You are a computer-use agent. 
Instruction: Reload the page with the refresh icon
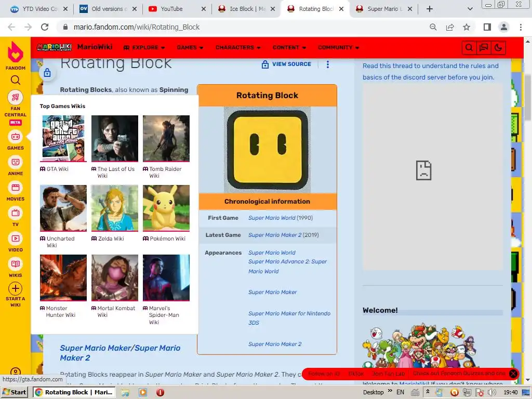click(x=45, y=27)
